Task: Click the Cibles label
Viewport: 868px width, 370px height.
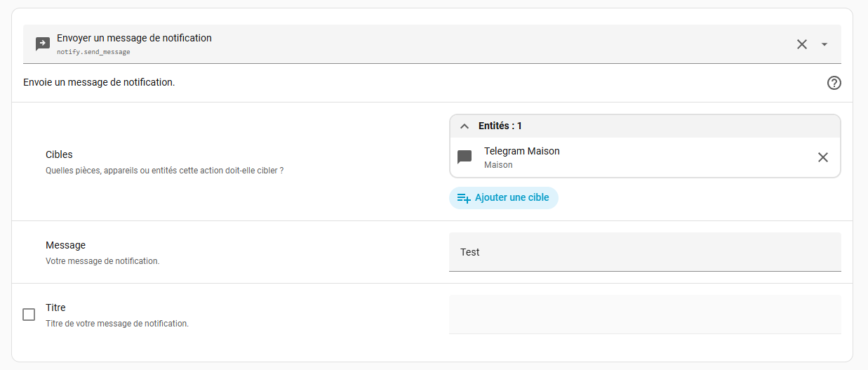Action: pyautogui.click(x=59, y=154)
